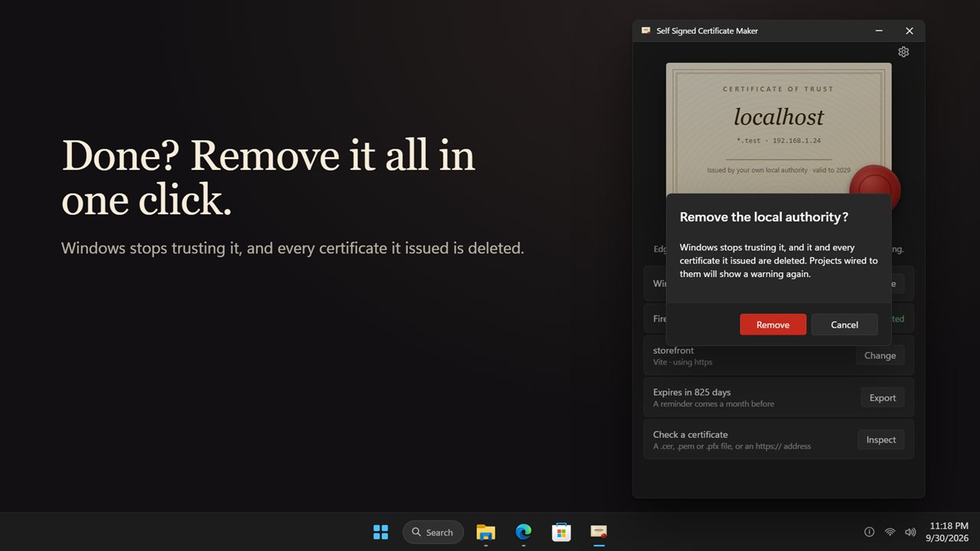Close the Self Signed Certificate Maker window

click(910, 31)
